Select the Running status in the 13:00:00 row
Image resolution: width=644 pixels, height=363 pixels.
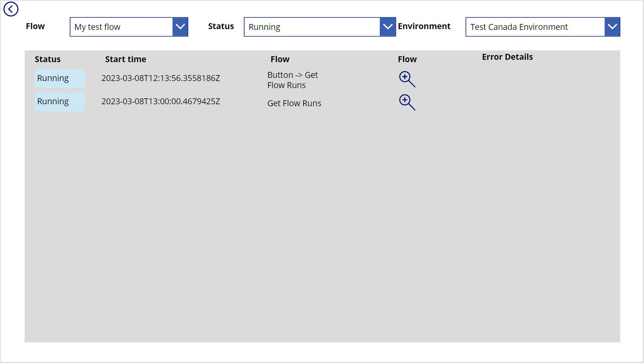[x=59, y=101]
